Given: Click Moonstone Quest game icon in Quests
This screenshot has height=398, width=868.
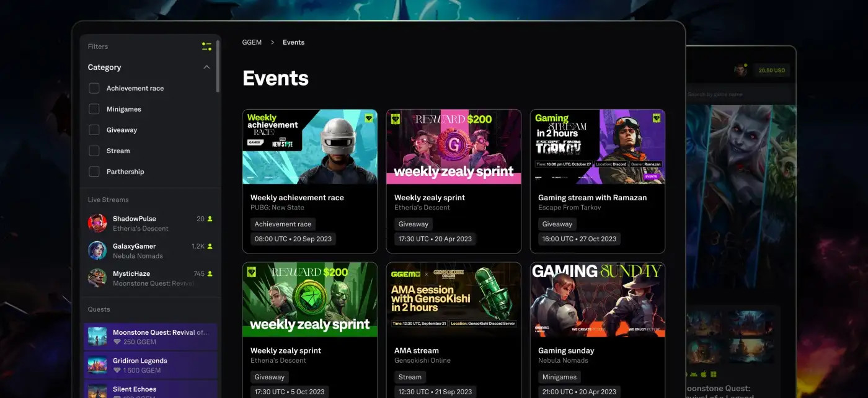Looking at the screenshot, I should click(97, 337).
